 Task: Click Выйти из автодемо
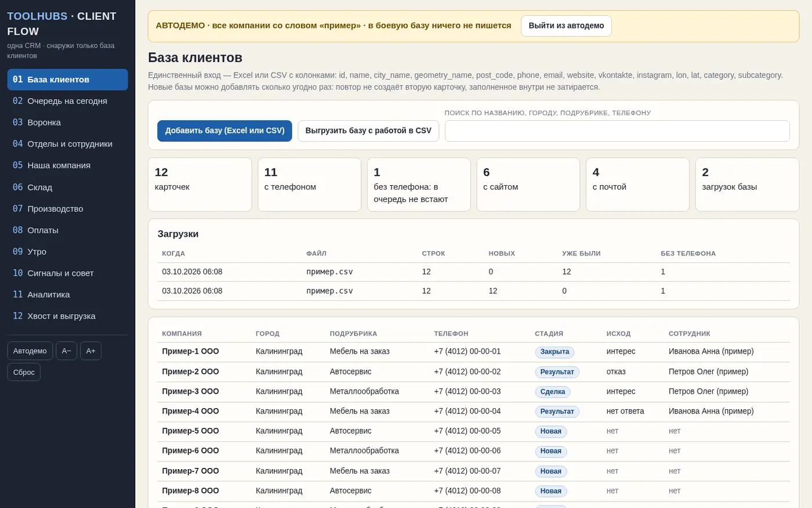click(x=566, y=26)
